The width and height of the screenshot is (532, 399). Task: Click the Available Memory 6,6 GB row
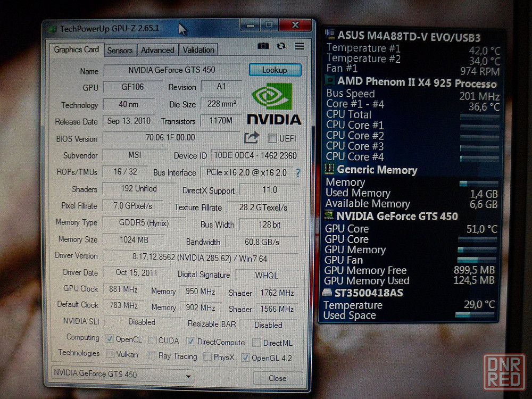pos(411,204)
